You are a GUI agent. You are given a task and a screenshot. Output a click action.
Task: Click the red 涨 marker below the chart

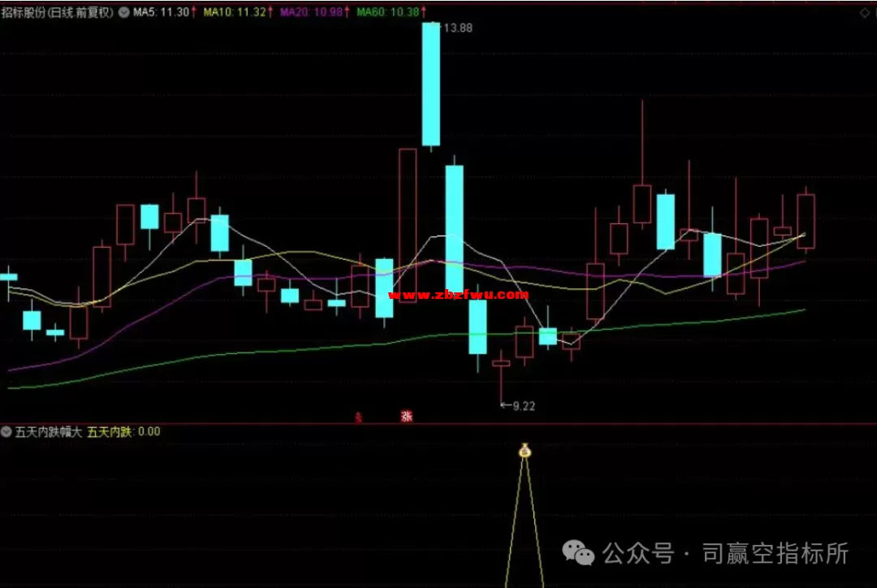click(406, 416)
